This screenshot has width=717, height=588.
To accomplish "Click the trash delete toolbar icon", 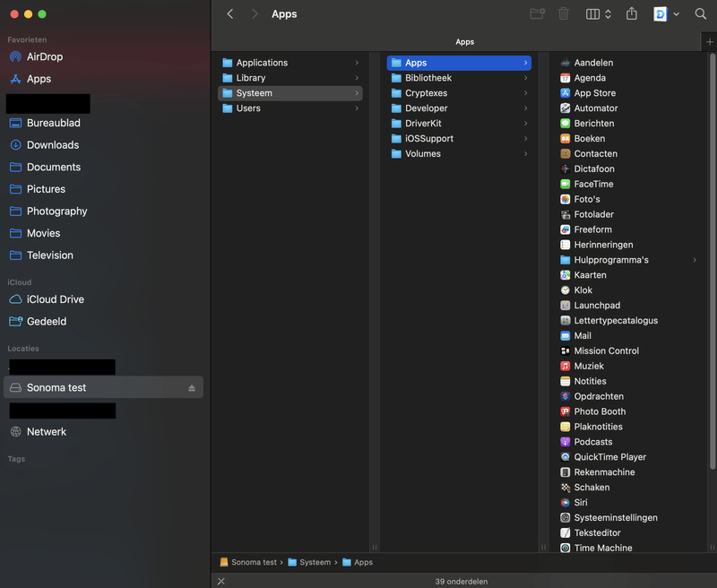I will [x=564, y=14].
